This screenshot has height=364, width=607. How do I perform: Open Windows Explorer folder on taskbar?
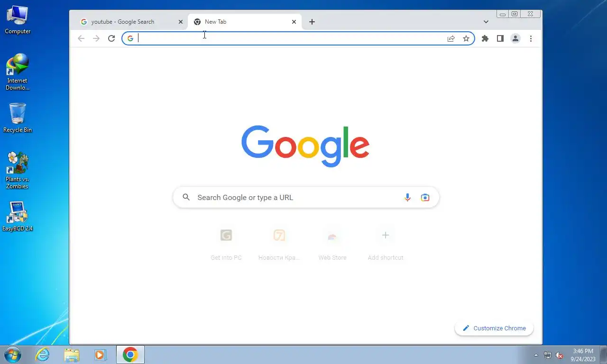72,355
